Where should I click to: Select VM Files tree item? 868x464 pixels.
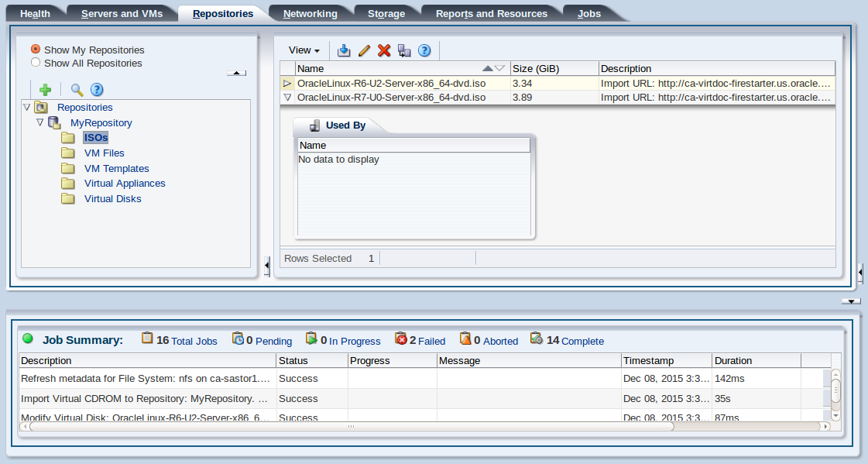104,153
